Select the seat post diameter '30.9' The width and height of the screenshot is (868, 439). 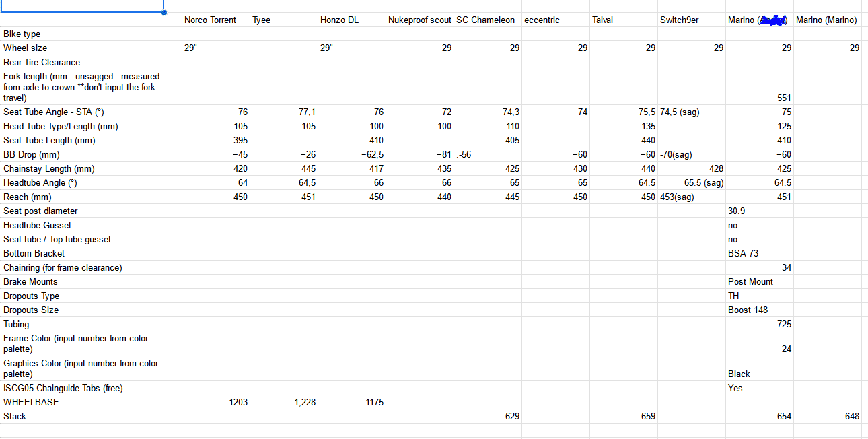coord(760,211)
